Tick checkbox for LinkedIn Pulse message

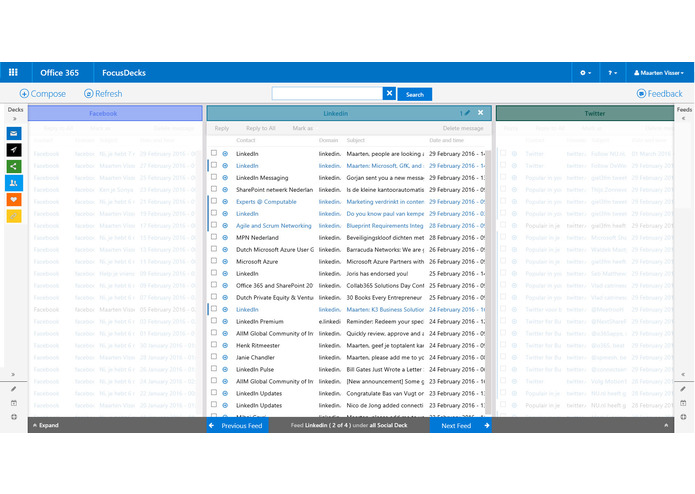pyautogui.click(x=214, y=368)
